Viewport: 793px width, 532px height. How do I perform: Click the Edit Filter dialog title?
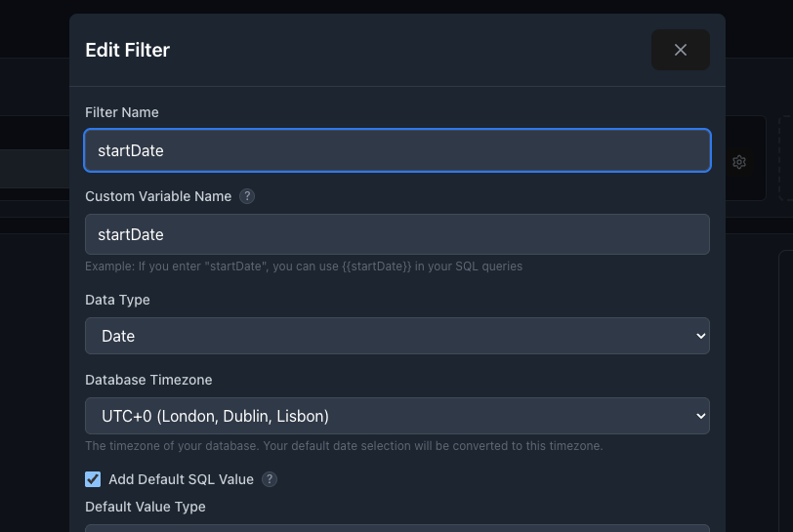click(127, 50)
